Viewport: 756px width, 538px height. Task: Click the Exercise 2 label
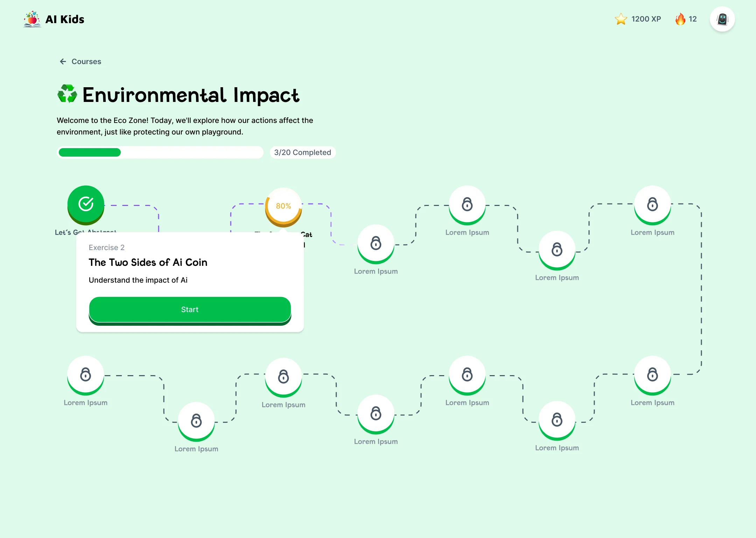pos(107,248)
